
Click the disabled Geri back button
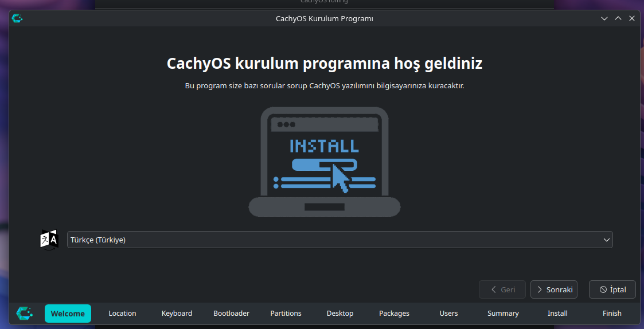[x=502, y=289]
